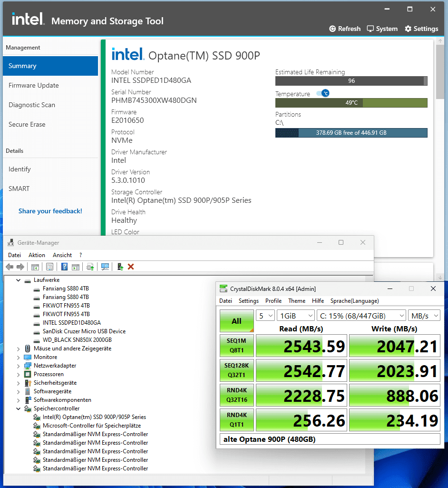Expand the Prozessoren tree node
Viewport: 448px width, 488px height.
click(x=19, y=374)
